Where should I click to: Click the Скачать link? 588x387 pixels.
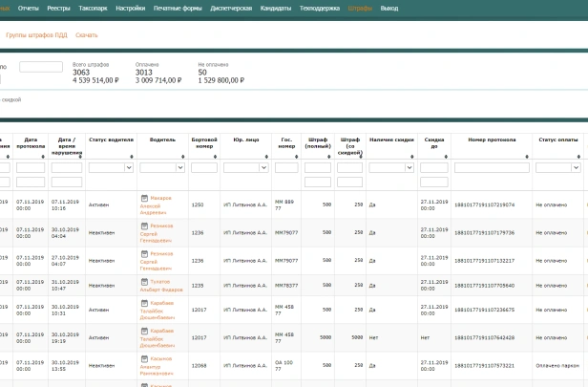pos(87,34)
